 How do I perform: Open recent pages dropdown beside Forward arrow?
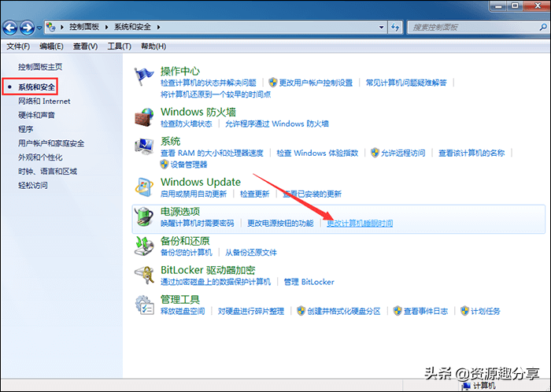click(x=39, y=28)
